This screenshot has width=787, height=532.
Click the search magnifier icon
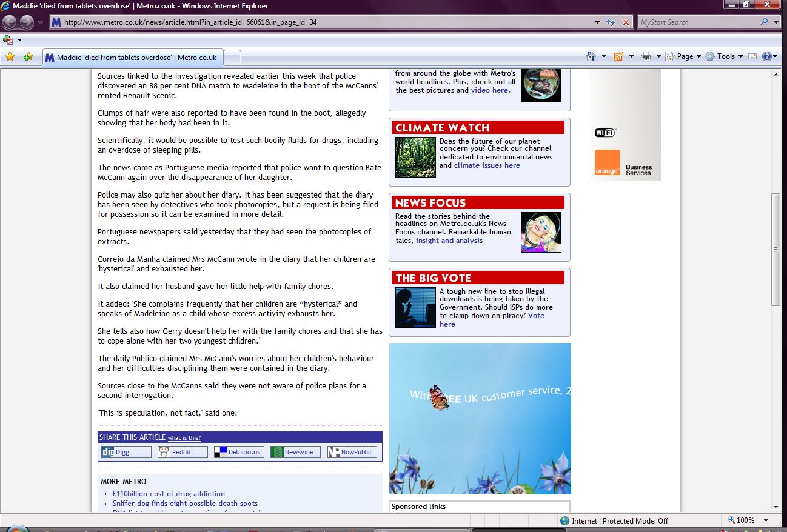764,22
